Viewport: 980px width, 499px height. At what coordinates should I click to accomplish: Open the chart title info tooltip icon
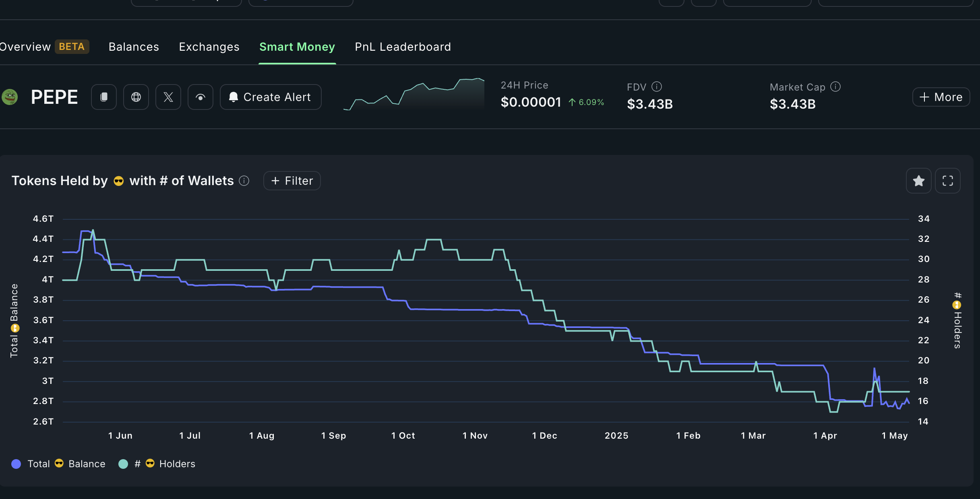(244, 181)
